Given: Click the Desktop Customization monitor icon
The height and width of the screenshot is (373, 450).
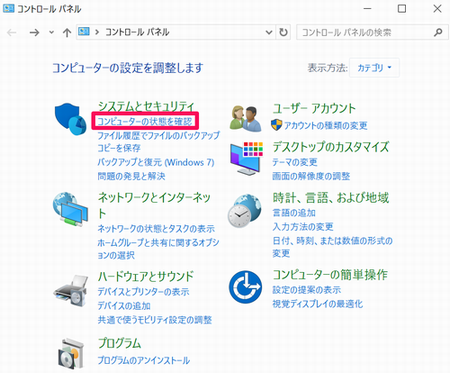Looking at the screenshot, I should pyautogui.click(x=246, y=158).
